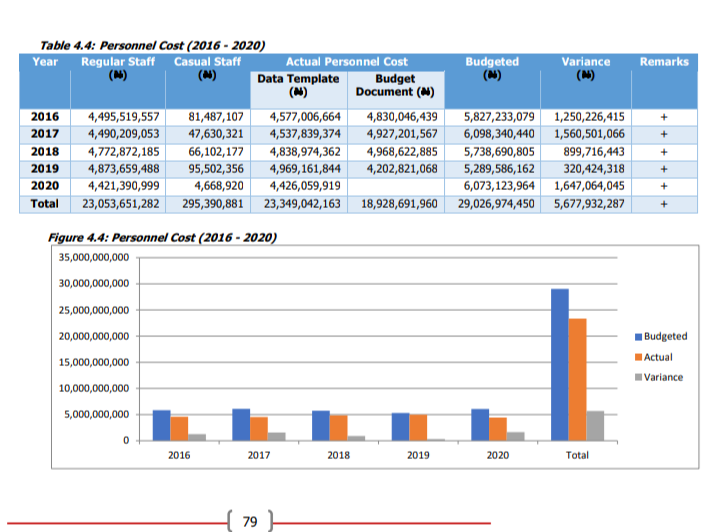Click the y-axis label 20,000,000,000
Image resolution: width=720 pixels, height=532 pixels.
[94, 336]
